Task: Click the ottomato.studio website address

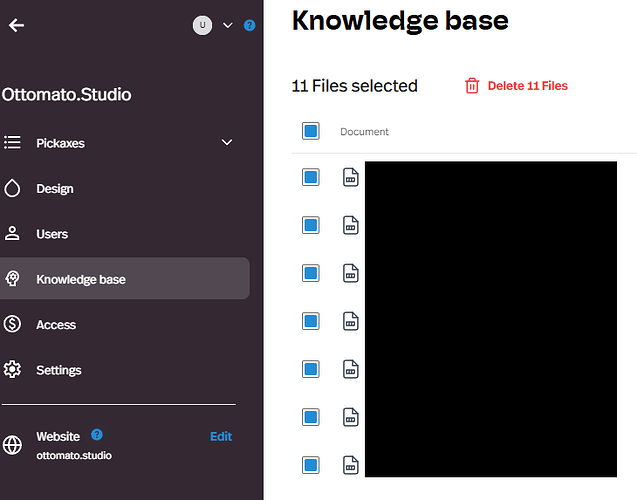Action: tap(74, 455)
